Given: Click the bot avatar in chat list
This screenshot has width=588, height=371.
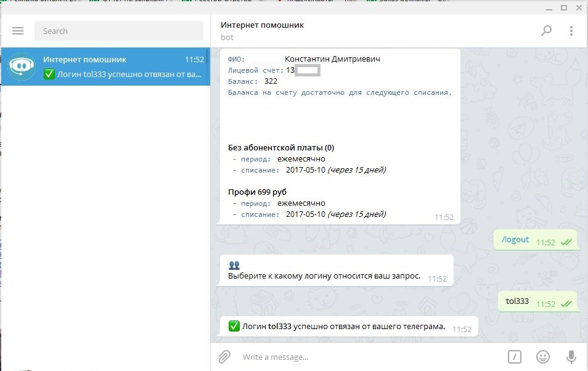Looking at the screenshot, I should pyautogui.click(x=22, y=67).
